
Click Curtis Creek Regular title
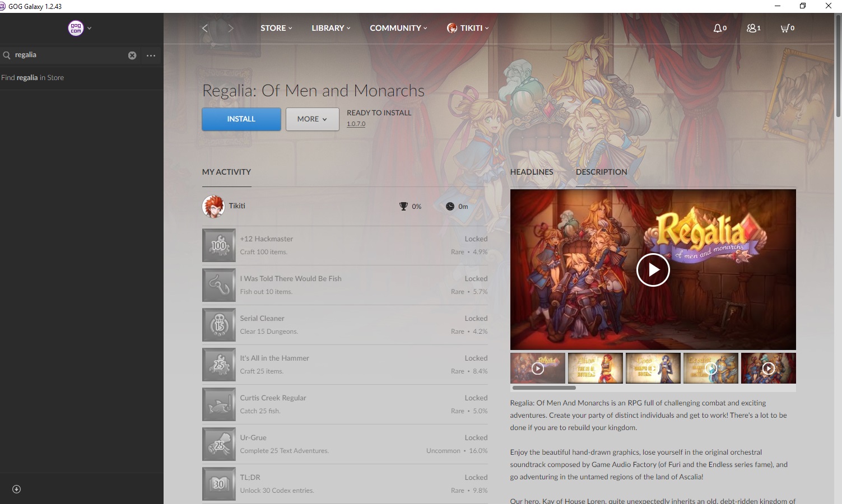[x=273, y=398]
